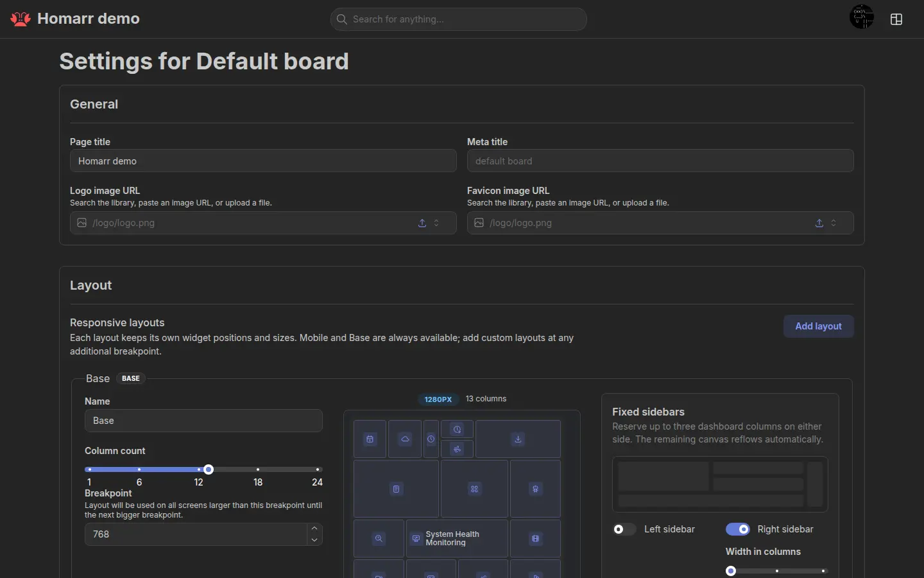The image size is (924, 578).
Task: Click the Page title input field
Action: click(x=263, y=161)
